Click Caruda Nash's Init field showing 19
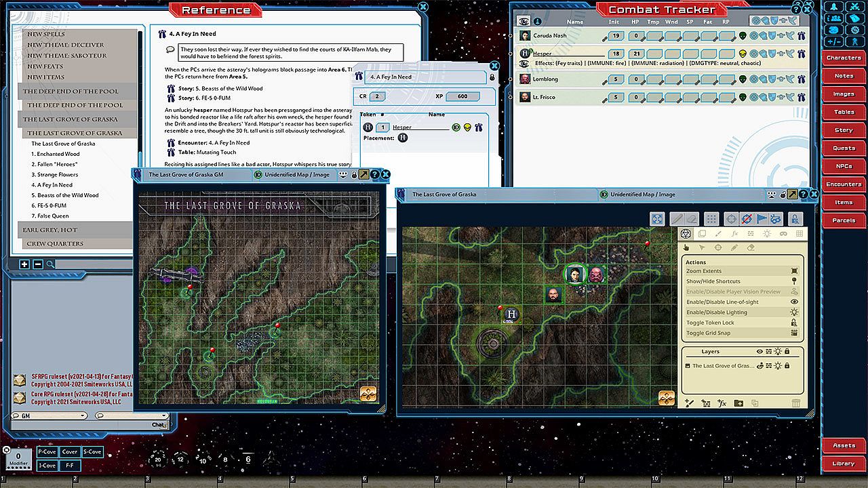Image resolution: width=868 pixels, height=488 pixels. 616,35
